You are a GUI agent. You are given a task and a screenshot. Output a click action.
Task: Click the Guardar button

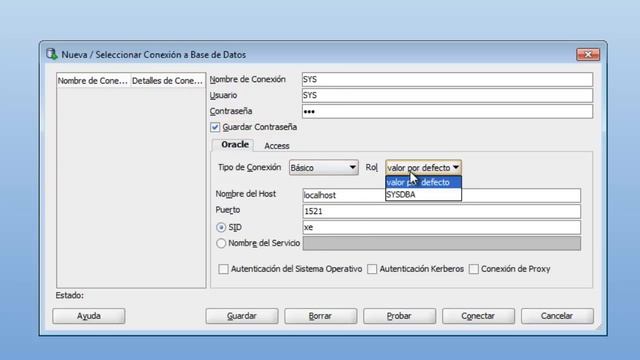pyautogui.click(x=242, y=316)
